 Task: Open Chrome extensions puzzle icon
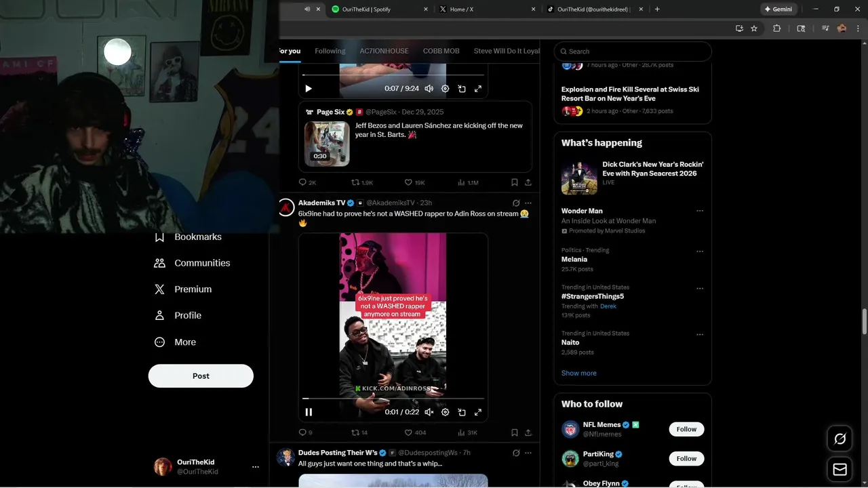coord(777,28)
